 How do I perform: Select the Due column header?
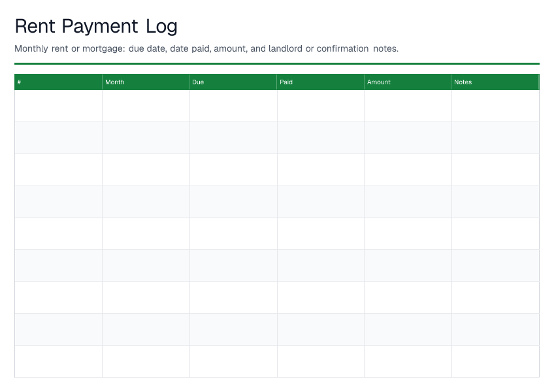233,82
